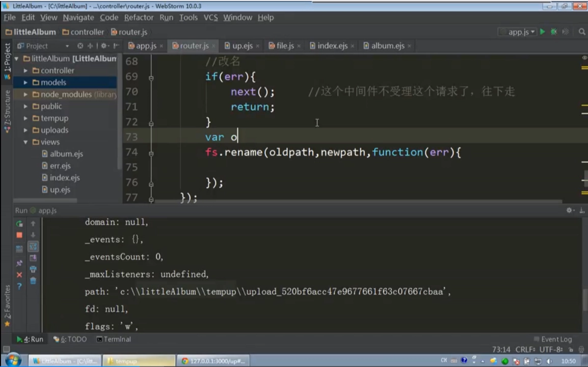Open Search everywhere with the magnifier icon

tap(582, 32)
